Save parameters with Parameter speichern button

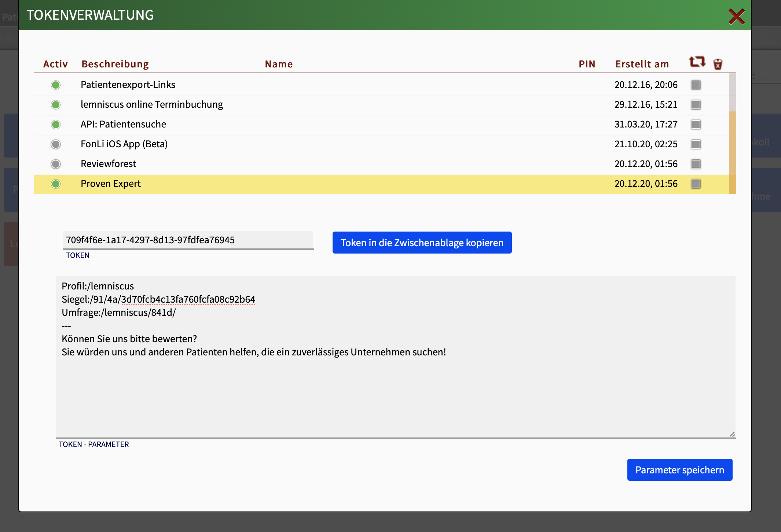pyautogui.click(x=680, y=470)
